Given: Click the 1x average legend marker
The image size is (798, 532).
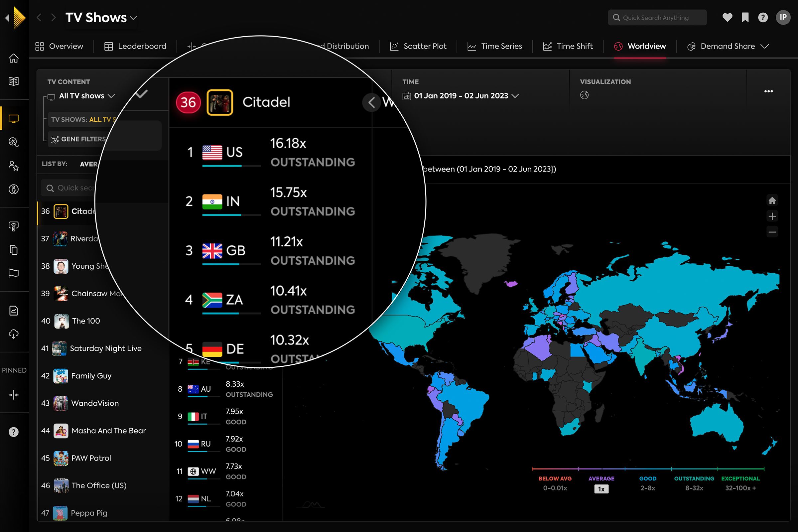Looking at the screenshot, I should coord(601,488).
